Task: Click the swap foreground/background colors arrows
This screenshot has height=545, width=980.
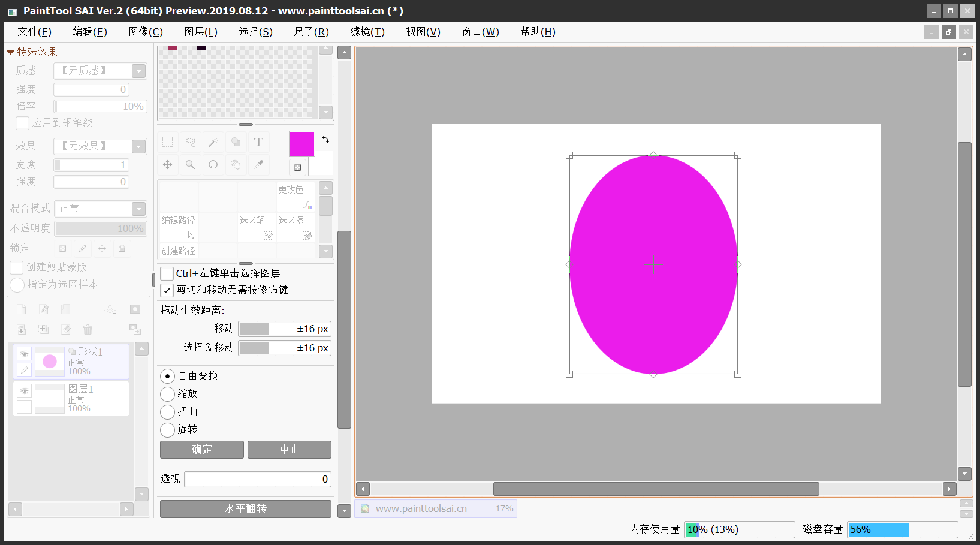Action: click(325, 140)
